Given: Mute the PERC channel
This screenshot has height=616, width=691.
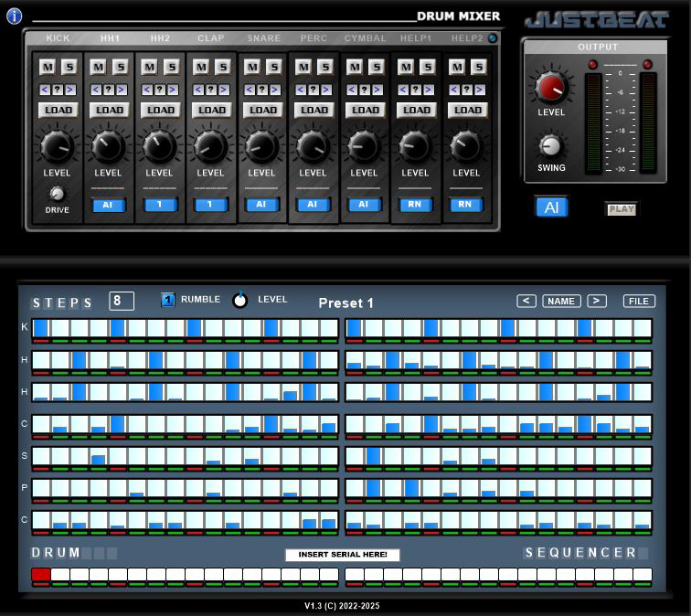Looking at the screenshot, I should click(x=303, y=67).
